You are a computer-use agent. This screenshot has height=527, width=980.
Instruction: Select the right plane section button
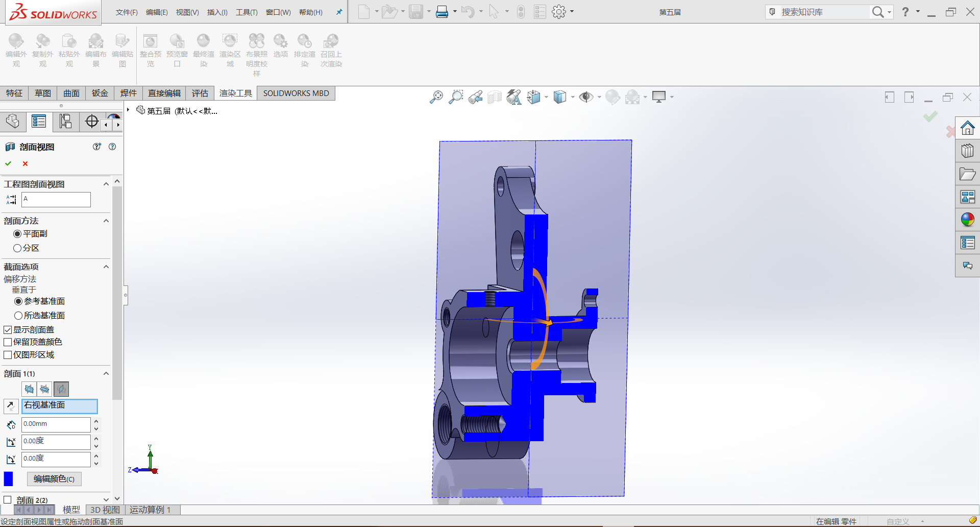pos(61,389)
